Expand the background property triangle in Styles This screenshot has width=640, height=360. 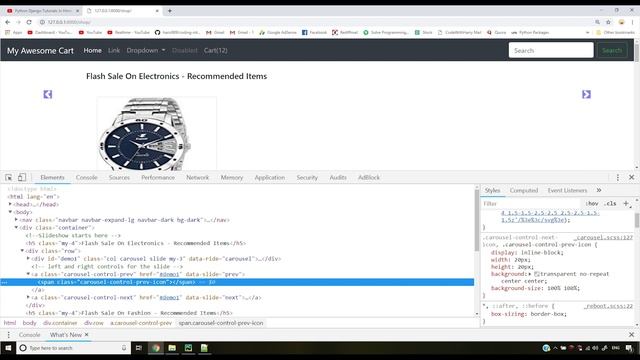[530, 274]
